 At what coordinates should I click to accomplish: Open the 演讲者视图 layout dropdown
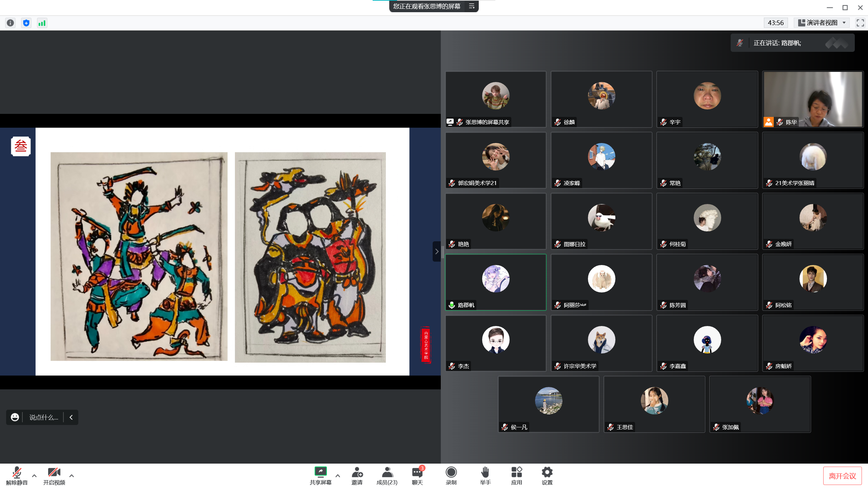coord(821,23)
